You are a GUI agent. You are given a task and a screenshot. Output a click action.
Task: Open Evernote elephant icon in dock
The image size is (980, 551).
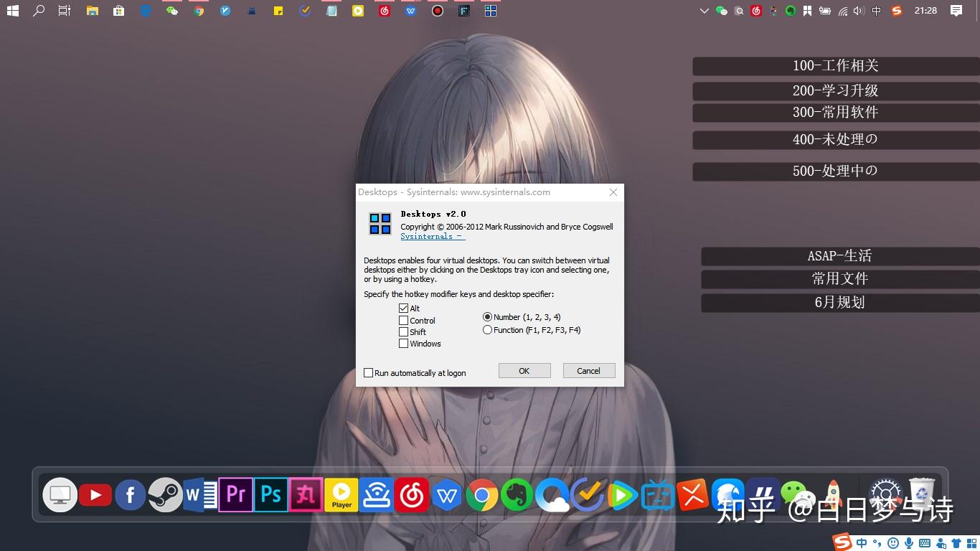pyautogui.click(x=517, y=494)
